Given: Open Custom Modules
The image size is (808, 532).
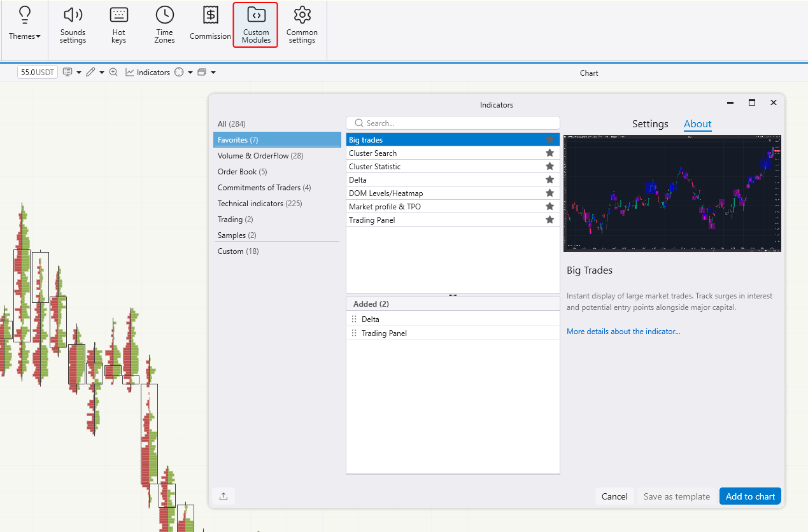Looking at the screenshot, I should (256, 25).
